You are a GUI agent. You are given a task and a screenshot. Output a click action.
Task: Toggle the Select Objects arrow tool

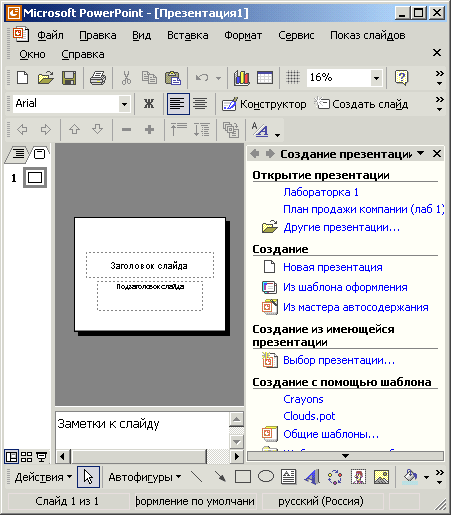coord(88,477)
